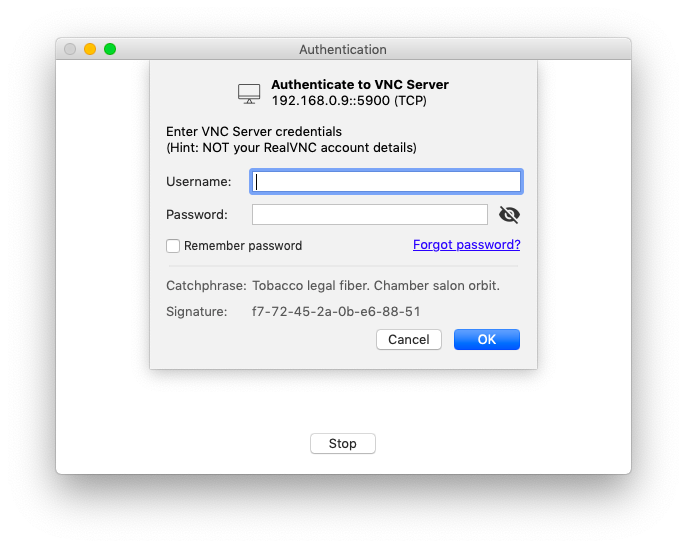Minimize the Authentication window with yellow button
Viewport: 687px width, 548px height.
pyautogui.click(x=90, y=49)
